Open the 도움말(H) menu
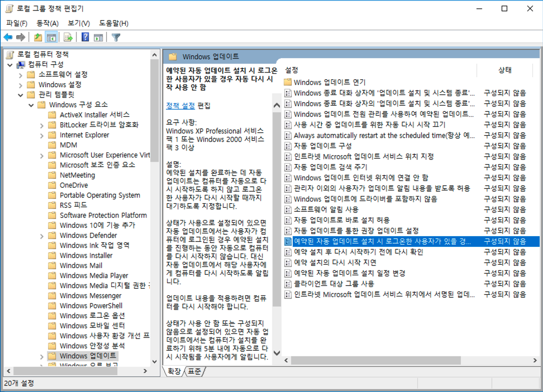The height and width of the screenshot is (392, 543). point(113,23)
